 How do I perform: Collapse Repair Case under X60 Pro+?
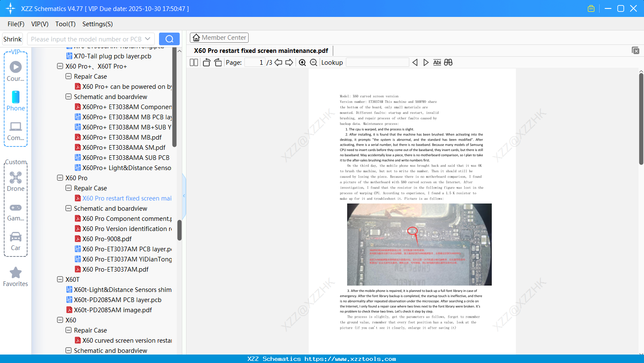click(x=69, y=77)
